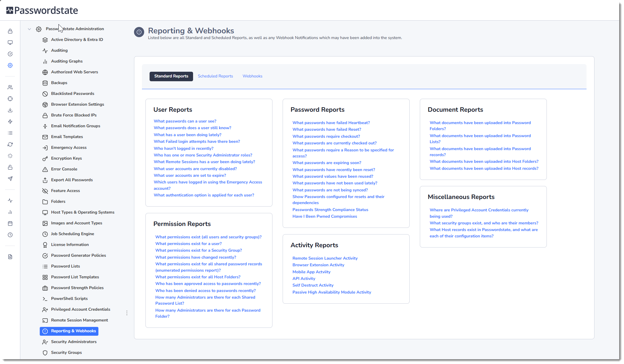624x364 pixels.
Task: Click the shield icon beside Security Groups
Action: (45, 353)
